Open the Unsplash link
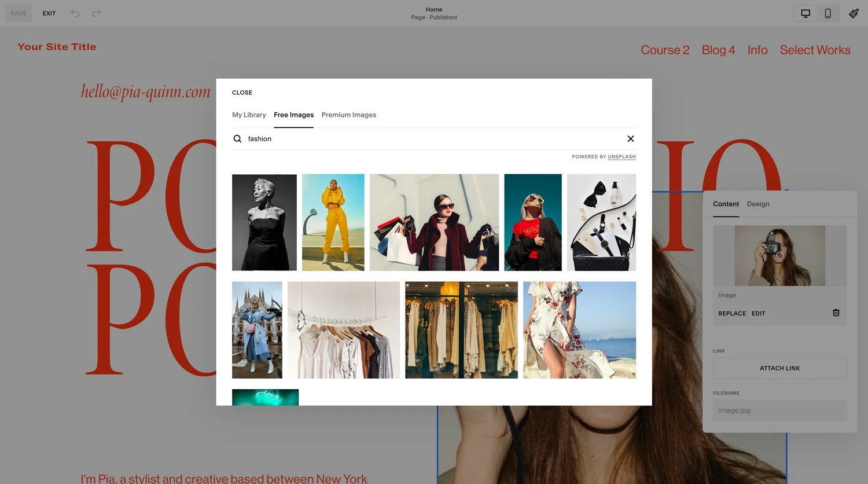 (x=621, y=157)
